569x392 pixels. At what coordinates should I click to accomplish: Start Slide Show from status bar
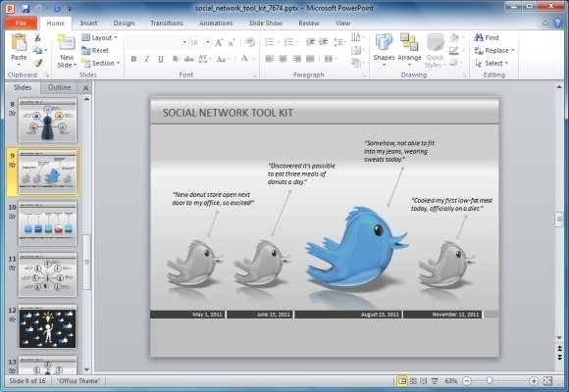434,381
